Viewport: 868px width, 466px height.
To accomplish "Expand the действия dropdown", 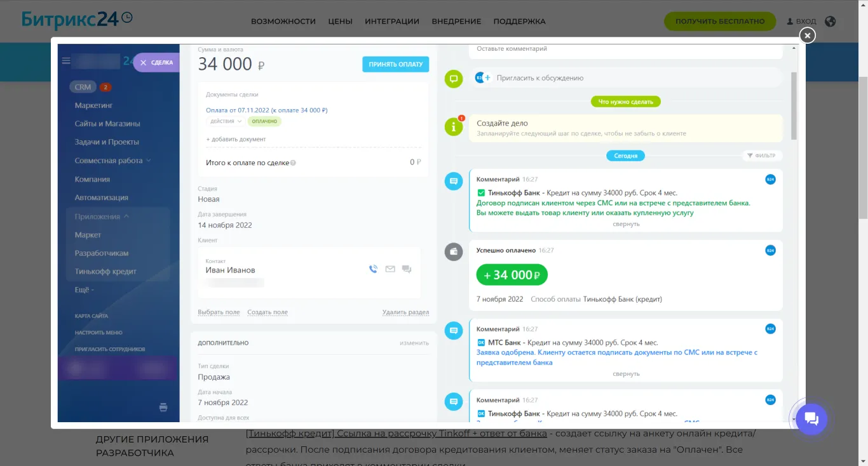I will click(x=226, y=121).
